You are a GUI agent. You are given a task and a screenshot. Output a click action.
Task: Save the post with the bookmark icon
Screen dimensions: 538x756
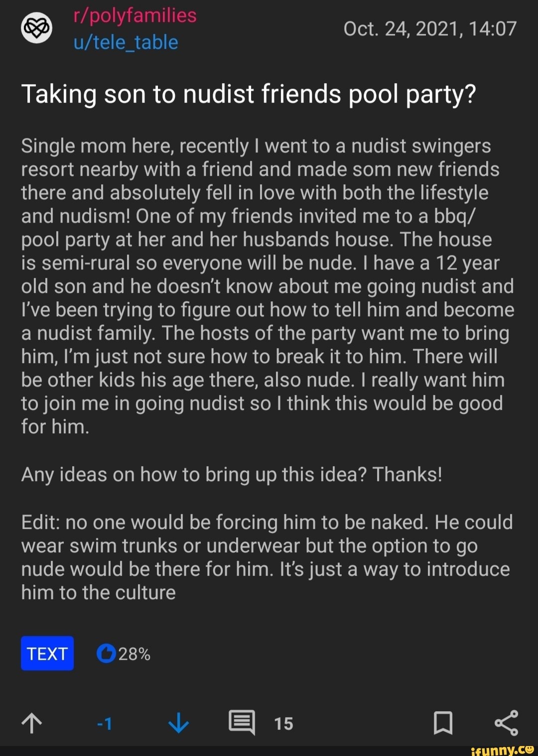click(443, 723)
